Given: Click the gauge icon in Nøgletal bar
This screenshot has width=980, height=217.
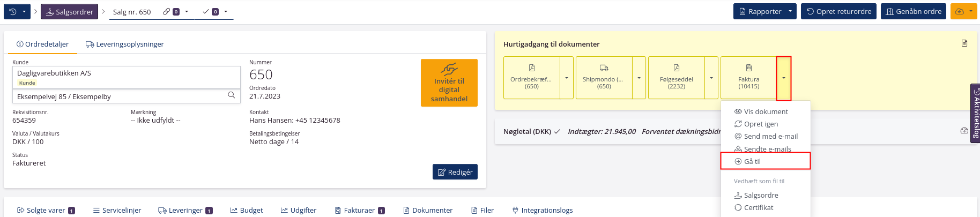Looking at the screenshot, I should point(964,131).
